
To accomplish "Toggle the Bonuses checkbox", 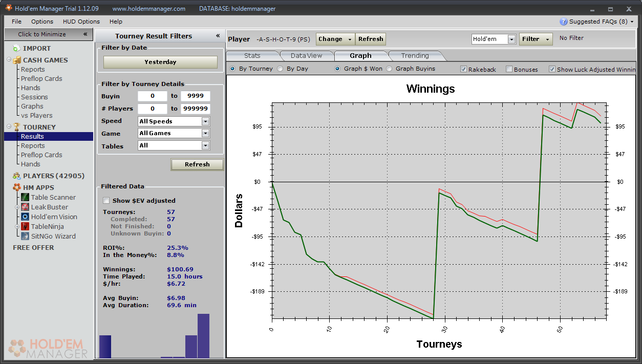I will (509, 69).
